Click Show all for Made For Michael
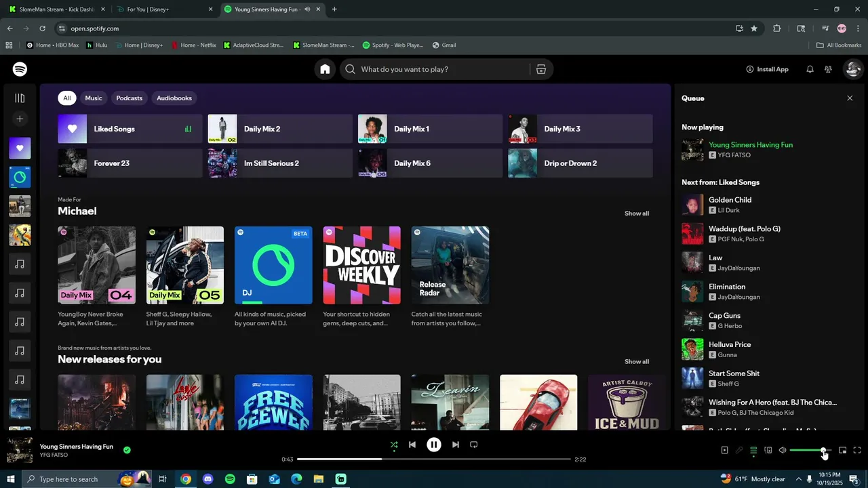This screenshot has height=488, width=868. pyautogui.click(x=637, y=213)
